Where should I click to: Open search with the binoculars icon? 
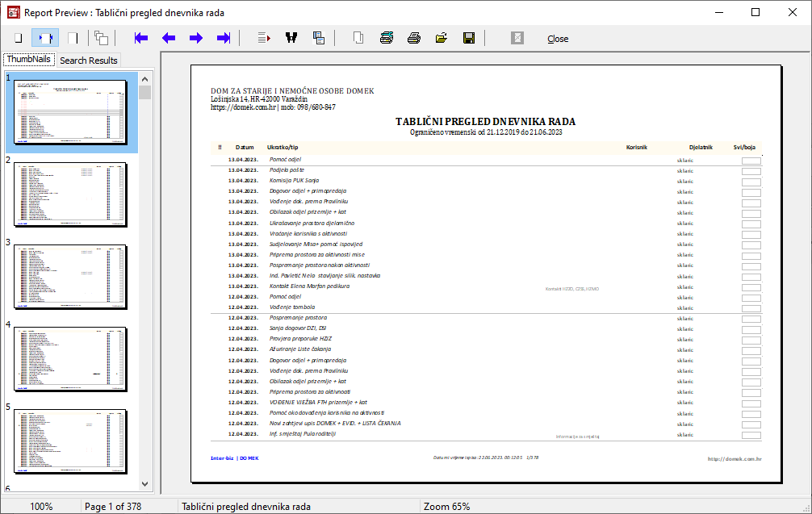pos(291,38)
